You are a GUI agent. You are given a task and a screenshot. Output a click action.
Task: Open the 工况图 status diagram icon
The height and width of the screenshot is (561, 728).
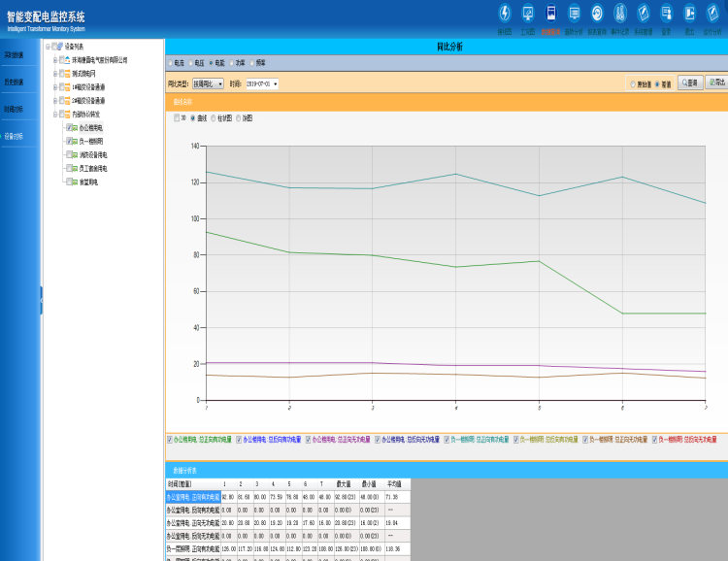point(528,14)
